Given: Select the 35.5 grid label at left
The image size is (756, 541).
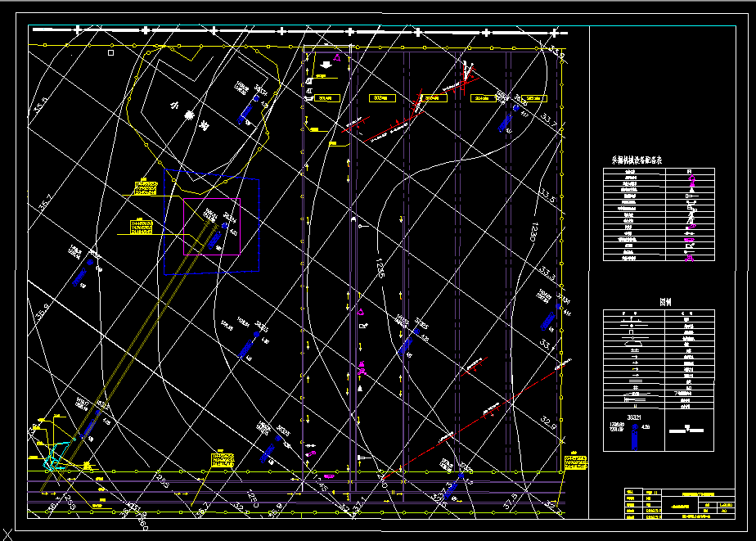Looking at the screenshot, I should tap(41, 105).
